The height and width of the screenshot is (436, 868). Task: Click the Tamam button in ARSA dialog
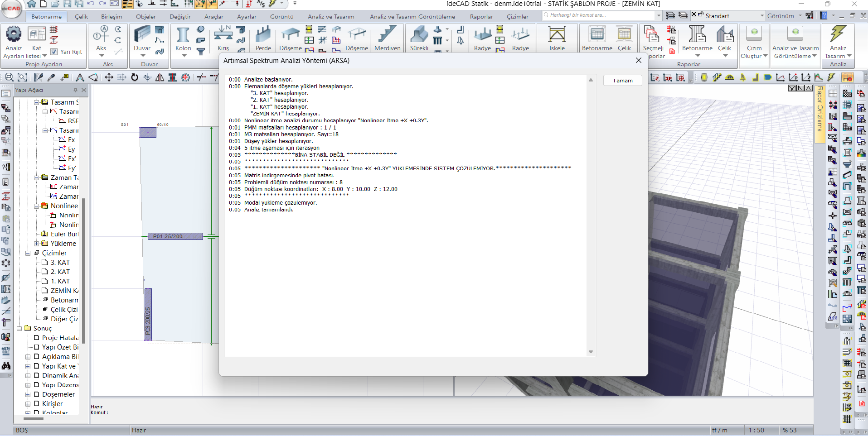[x=622, y=81]
